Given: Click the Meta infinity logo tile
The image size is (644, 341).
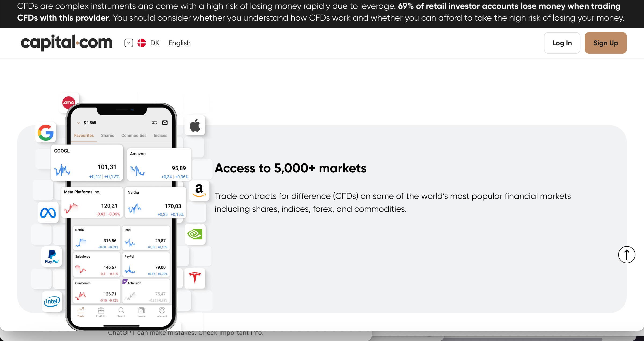Looking at the screenshot, I should [48, 213].
